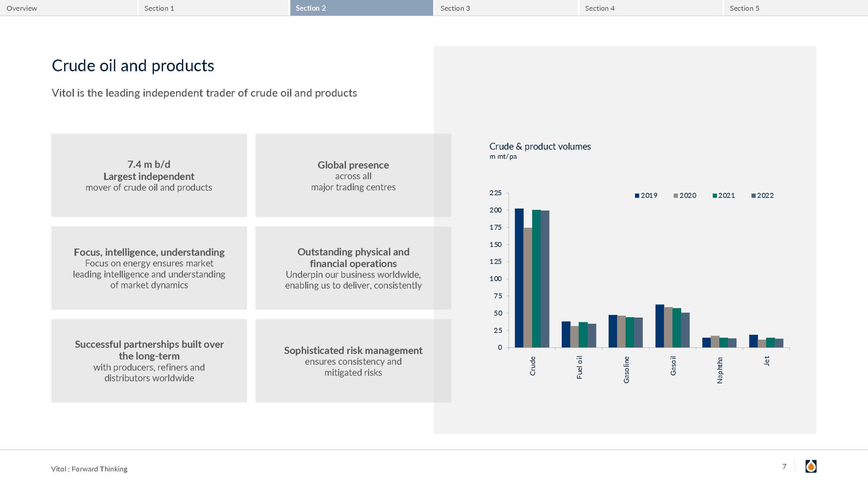Click the tallest 2019 Crude bar

pos(519,278)
